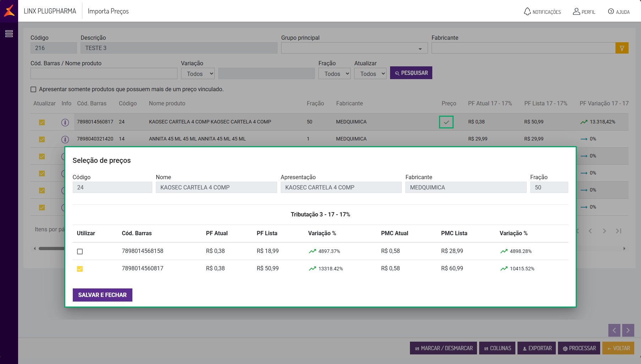Screen dimensions: 641x364
Task: Click Salvar e Fechar button
Action: tap(102, 295)
